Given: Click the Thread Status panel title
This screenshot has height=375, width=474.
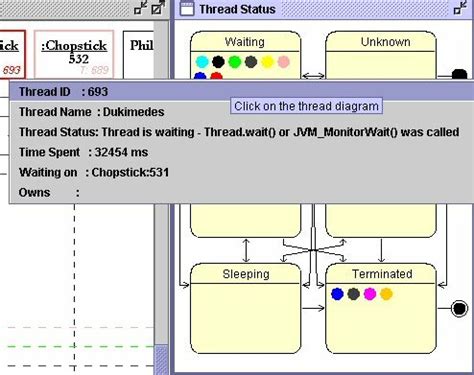Looking at the screenshot, I should click(237, 9).
